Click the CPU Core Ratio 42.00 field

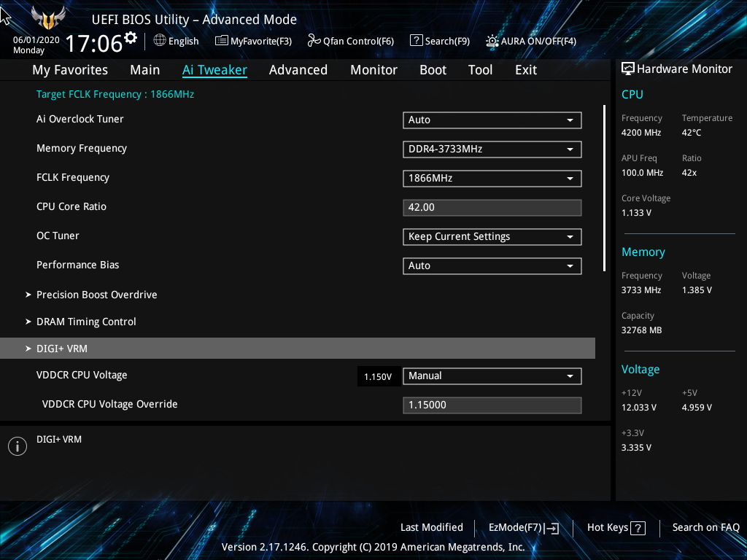click(x=492, y=208)
